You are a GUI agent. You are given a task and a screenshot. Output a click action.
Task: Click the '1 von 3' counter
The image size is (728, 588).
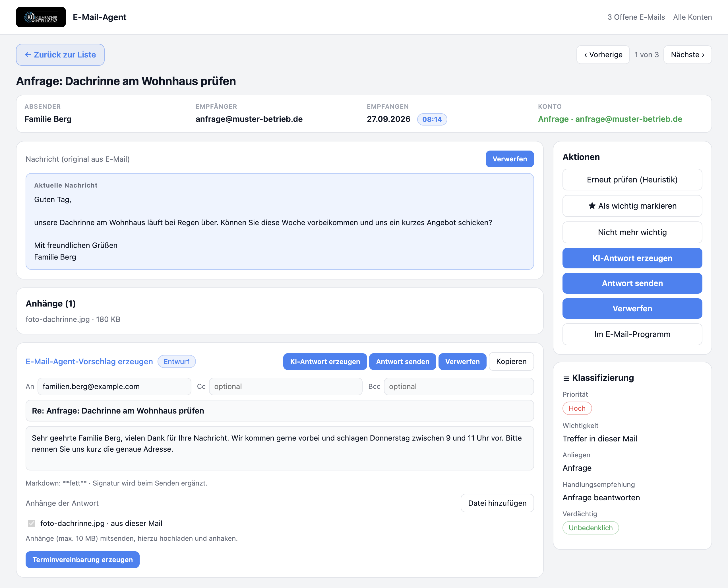pyautogui.click(x=646, y=55)
